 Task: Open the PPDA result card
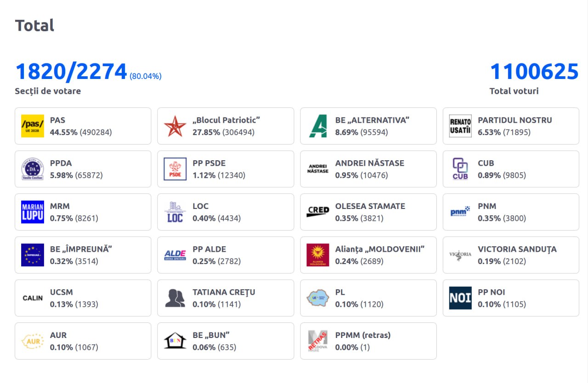(x=83, y=169)
